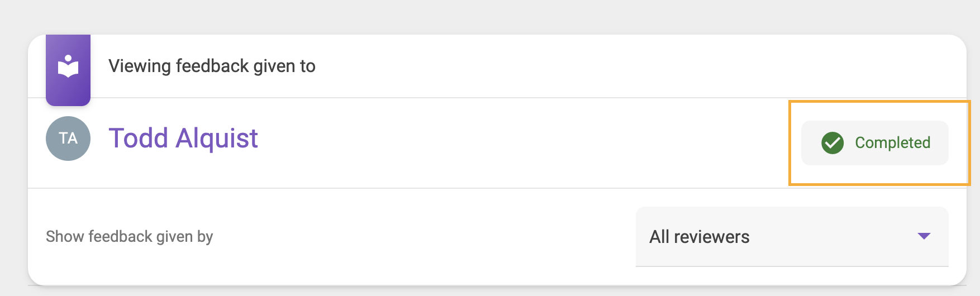Click the word "Alquist" in the name
The image size is (980, 296).
pyautogui.click(x=217, y=139)
